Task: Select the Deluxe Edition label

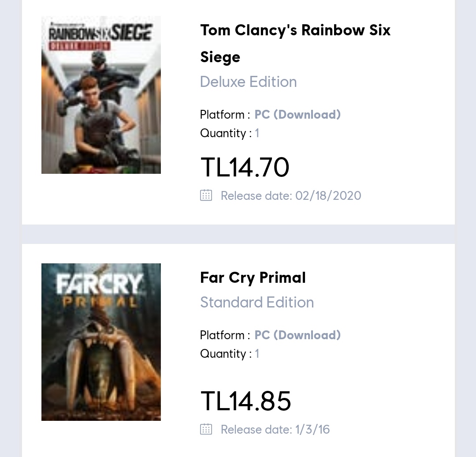Action: tap(248, 82)
